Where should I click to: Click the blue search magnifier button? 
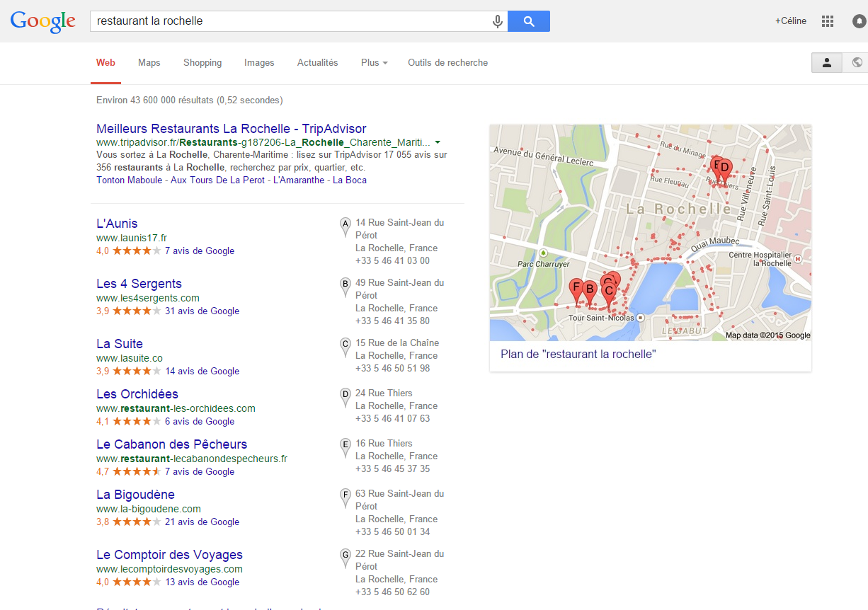coord(529,21)
